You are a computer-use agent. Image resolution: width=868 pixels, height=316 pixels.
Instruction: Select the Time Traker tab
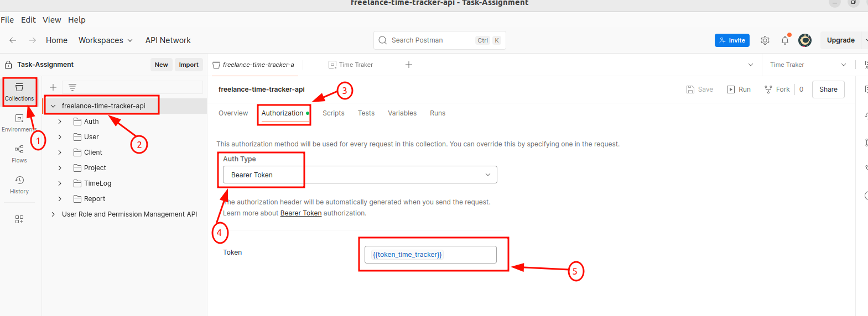(x=351, y=65)
